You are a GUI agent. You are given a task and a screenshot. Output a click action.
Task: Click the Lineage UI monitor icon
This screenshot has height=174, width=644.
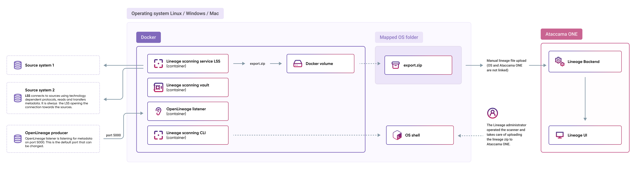pos(559,135)
